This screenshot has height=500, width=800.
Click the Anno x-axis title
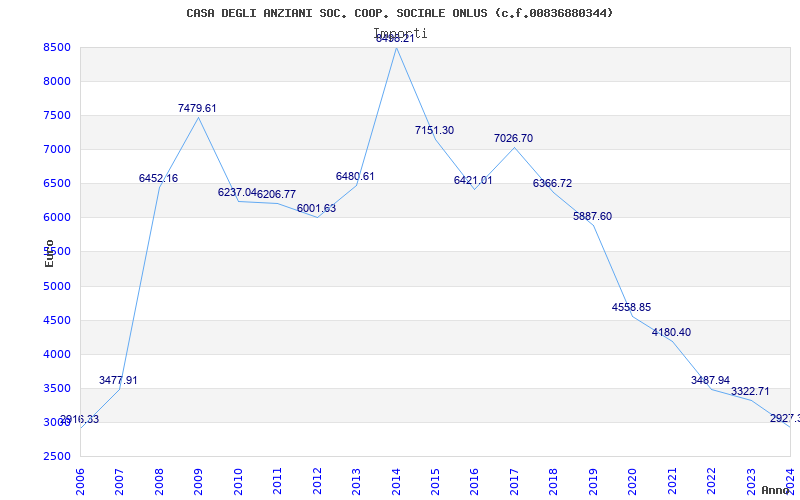[x=776, y=490]
